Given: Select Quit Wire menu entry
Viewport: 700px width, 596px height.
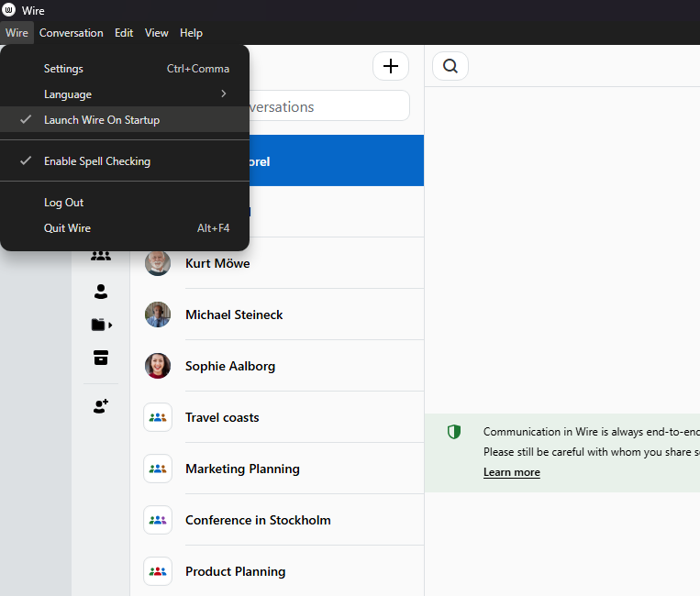Looking at the screenshot, I should [125, 228].
